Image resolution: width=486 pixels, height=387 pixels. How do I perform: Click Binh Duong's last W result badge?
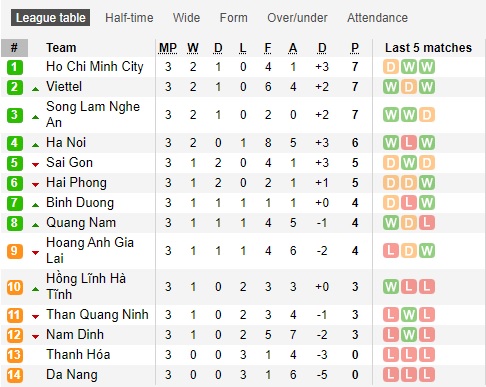point(426,203)
